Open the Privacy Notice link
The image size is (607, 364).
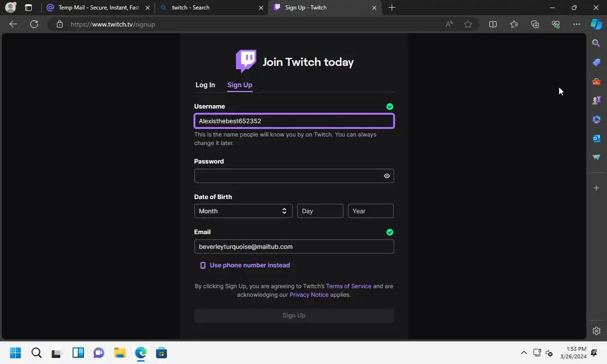click(x=309, y=295)
